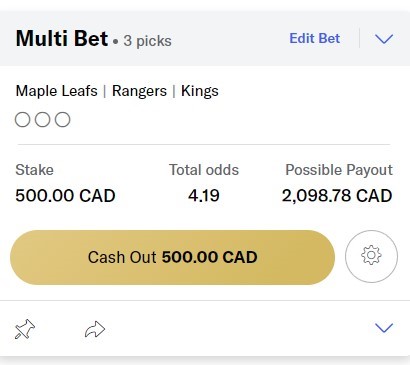Share the bet using the arrow icon
The image size is (410, 365).
click(95, 329)
